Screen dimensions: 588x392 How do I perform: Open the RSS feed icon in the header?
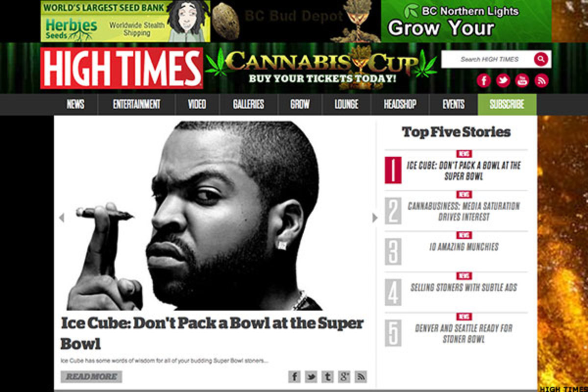[x=541, y=81]
